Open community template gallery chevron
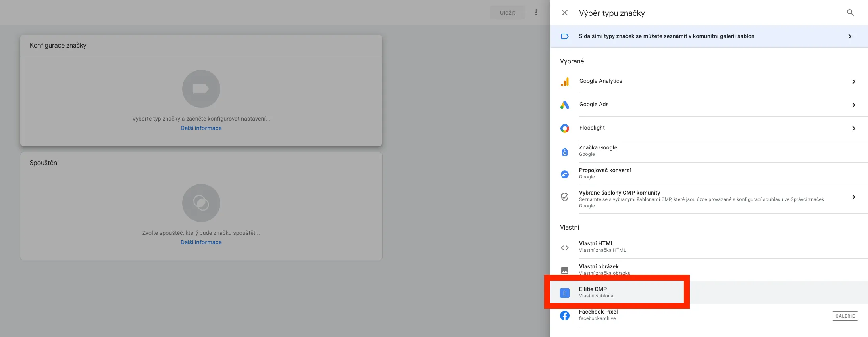Screen dimensions: 868x337 (x=850, y=36)
